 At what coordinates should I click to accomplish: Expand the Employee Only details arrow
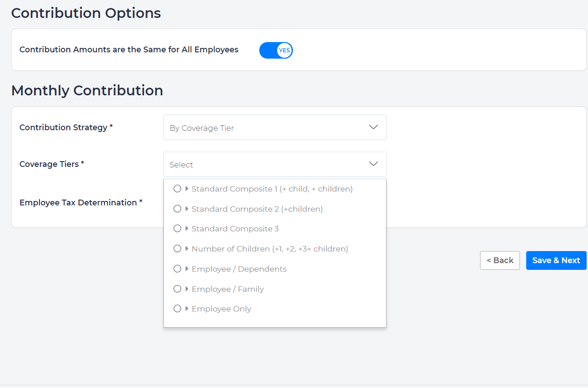pyautogui.click(x=186, y=308)
